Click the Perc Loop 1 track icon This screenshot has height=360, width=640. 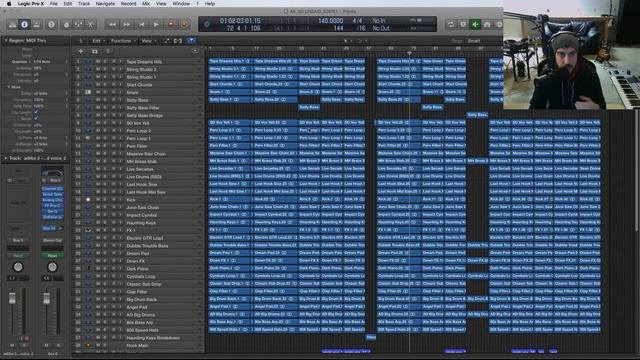[x=88, y=138]
